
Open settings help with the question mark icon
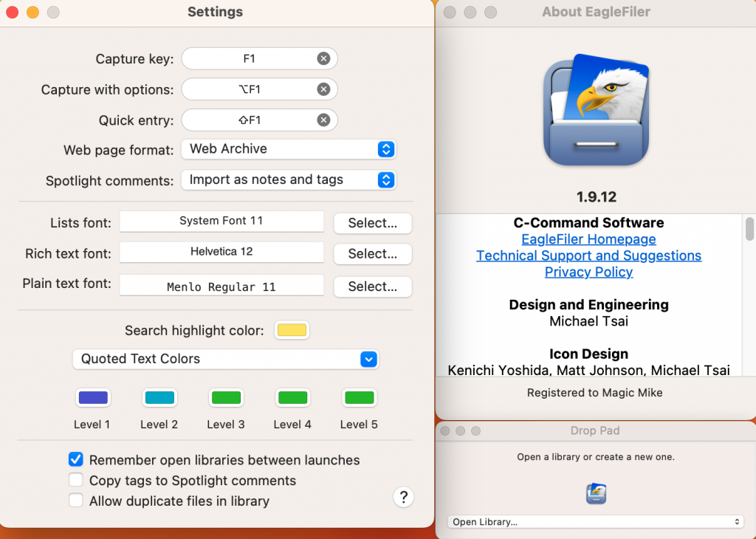point(404,497)
